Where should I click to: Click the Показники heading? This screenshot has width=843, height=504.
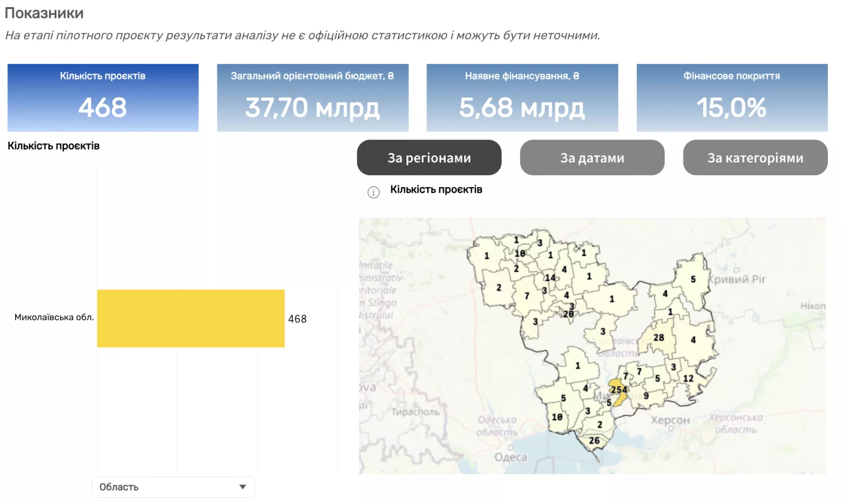point(44,13)
